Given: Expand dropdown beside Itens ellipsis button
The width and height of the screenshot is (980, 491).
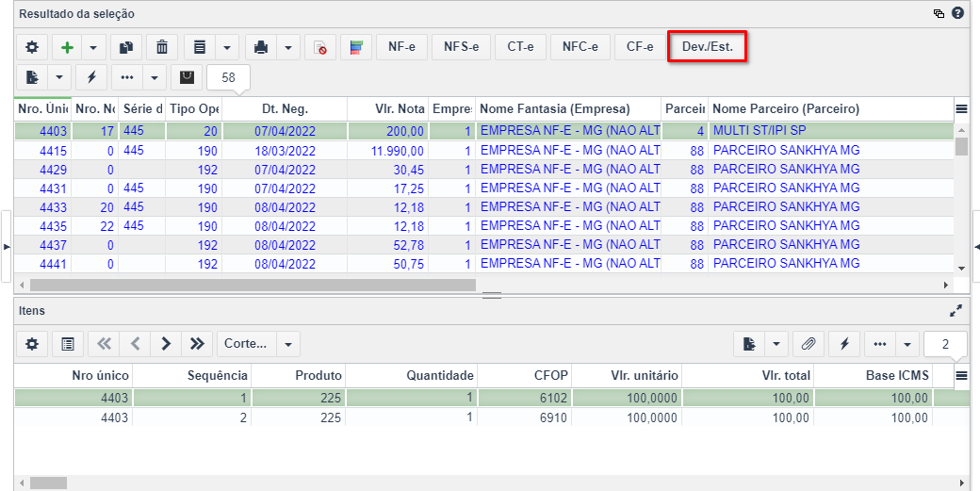Looking at the screenshot, I should click(x=907, y=344).
